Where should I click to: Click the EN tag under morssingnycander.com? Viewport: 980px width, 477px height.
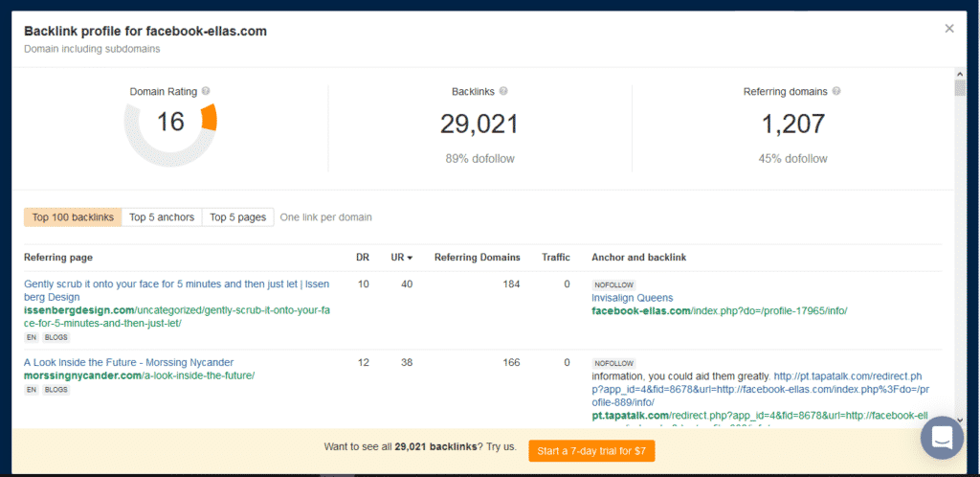32,390
